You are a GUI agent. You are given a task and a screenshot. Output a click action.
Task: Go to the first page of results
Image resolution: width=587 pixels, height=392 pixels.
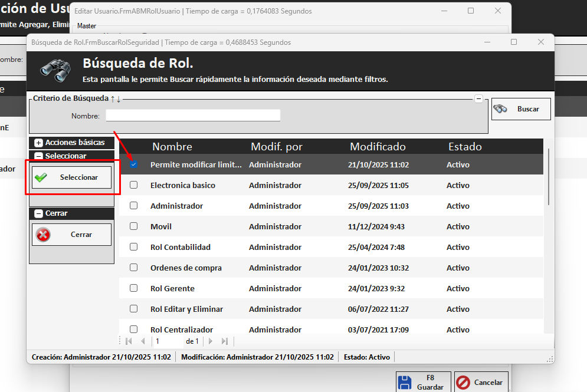pos(129,341)
